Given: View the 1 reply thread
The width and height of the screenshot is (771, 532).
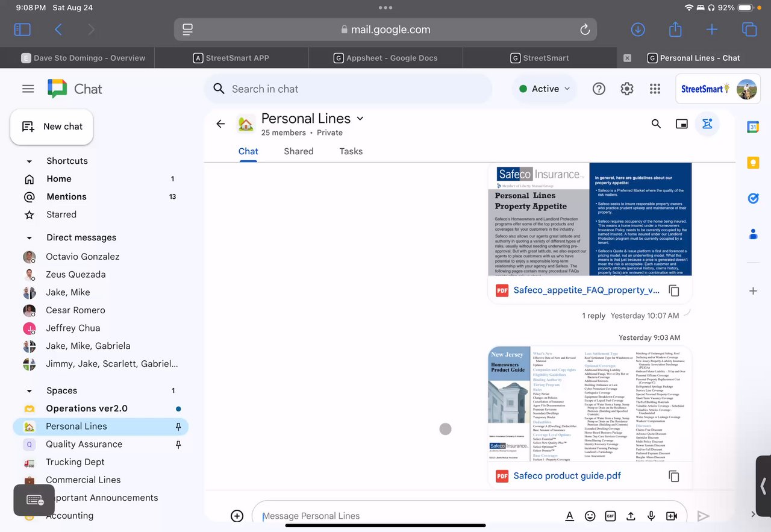Looking at the screenshot, I should [593, 316].
